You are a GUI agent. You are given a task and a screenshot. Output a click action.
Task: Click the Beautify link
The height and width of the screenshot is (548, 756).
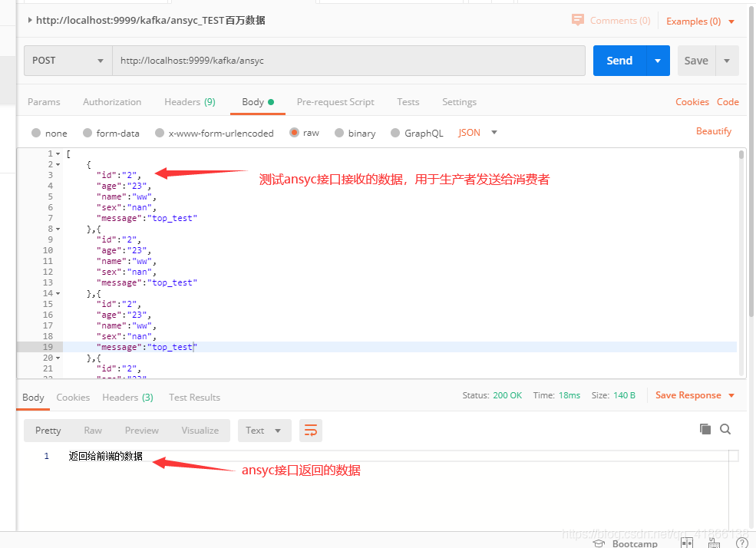click(x=714, y=131)
